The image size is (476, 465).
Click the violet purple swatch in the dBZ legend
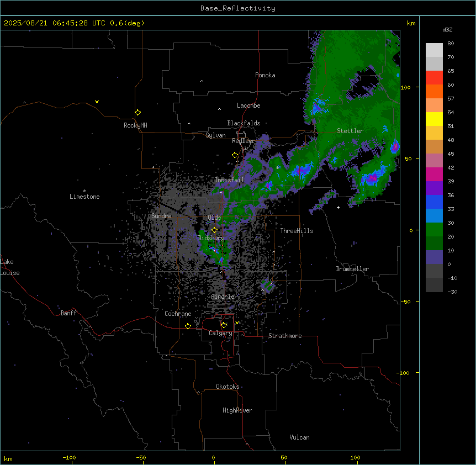coord(434,188)
